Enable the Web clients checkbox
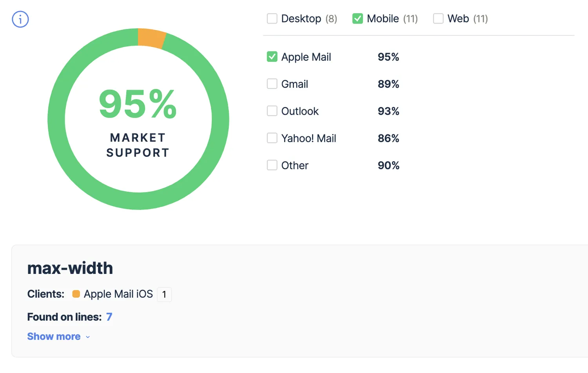The width and height of the screenshot is (588, 373). (x=438, y=18)
